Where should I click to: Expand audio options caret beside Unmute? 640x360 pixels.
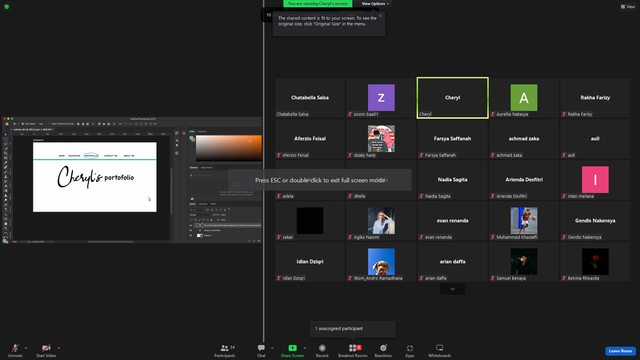(x=26, y=348)
